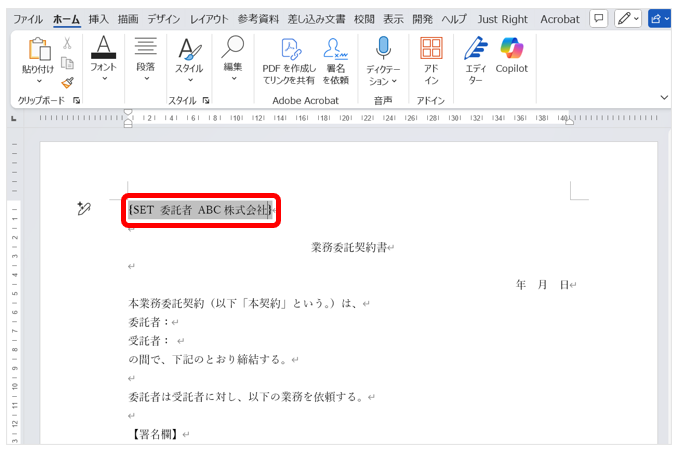Click the Copilot pen icon beside document

[83, 208]
